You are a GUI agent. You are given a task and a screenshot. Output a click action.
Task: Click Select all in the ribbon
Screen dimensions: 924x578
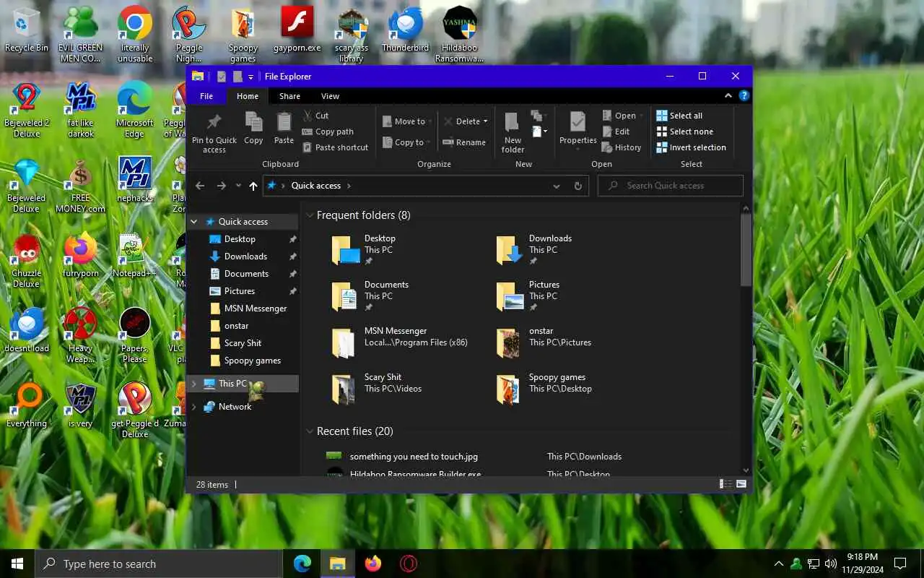679,116
